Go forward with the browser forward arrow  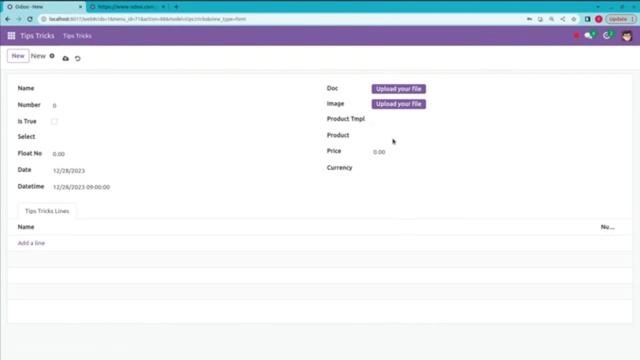click(x=19, y=19)
